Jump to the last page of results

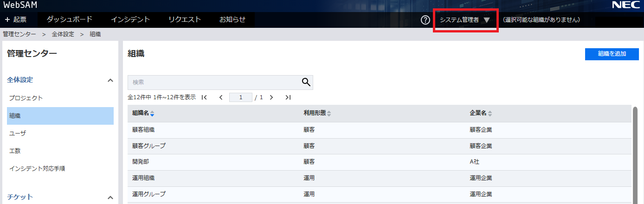point(288,97)
